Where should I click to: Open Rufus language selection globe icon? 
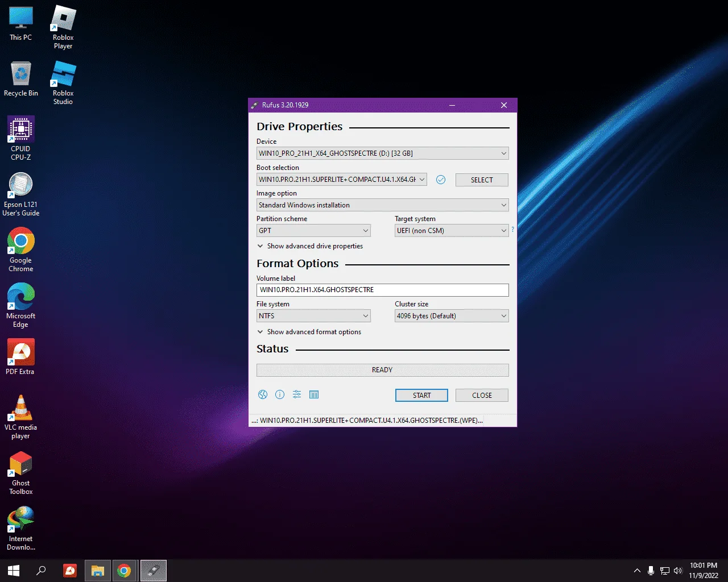click(263, 394)
